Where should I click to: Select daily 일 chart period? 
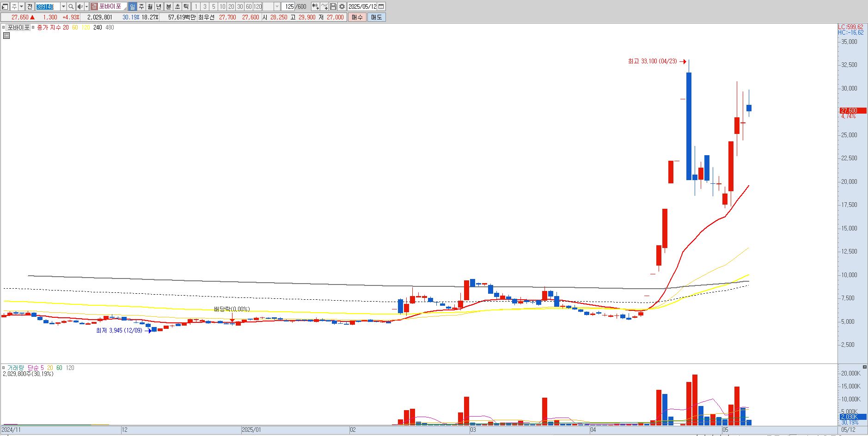point(133,6)
